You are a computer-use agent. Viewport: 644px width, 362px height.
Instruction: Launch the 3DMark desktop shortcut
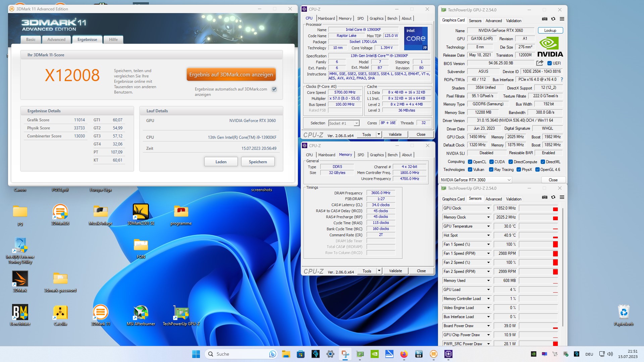coord(20,282)
